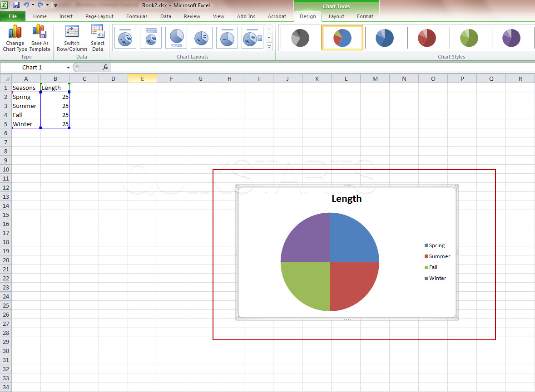This screenshot has width=535, height=392.
Task: Apply the first chart layout thumbnail
Action: 125,38
